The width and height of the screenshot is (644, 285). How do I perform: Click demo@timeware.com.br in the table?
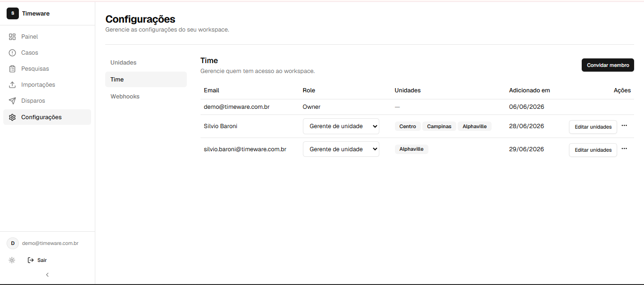coord(237,107)
